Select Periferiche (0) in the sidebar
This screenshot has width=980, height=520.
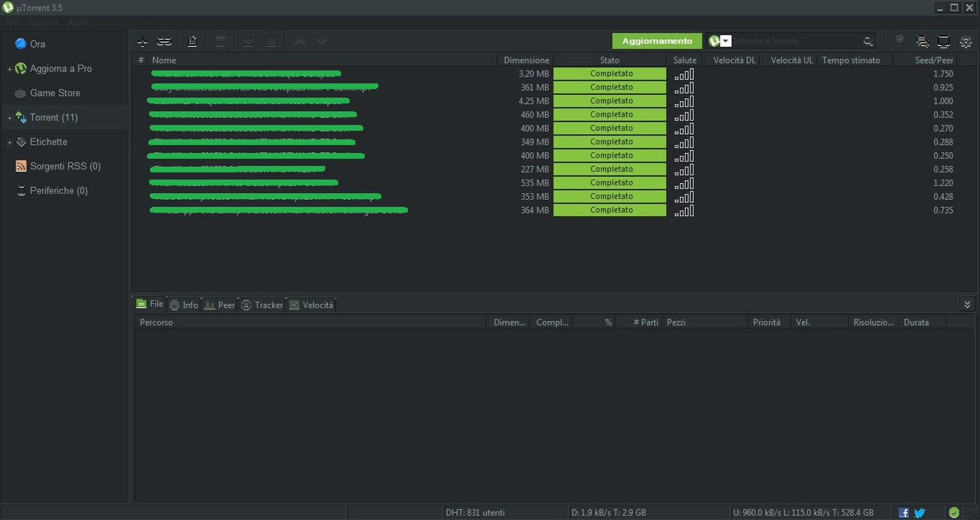point(64,191)
